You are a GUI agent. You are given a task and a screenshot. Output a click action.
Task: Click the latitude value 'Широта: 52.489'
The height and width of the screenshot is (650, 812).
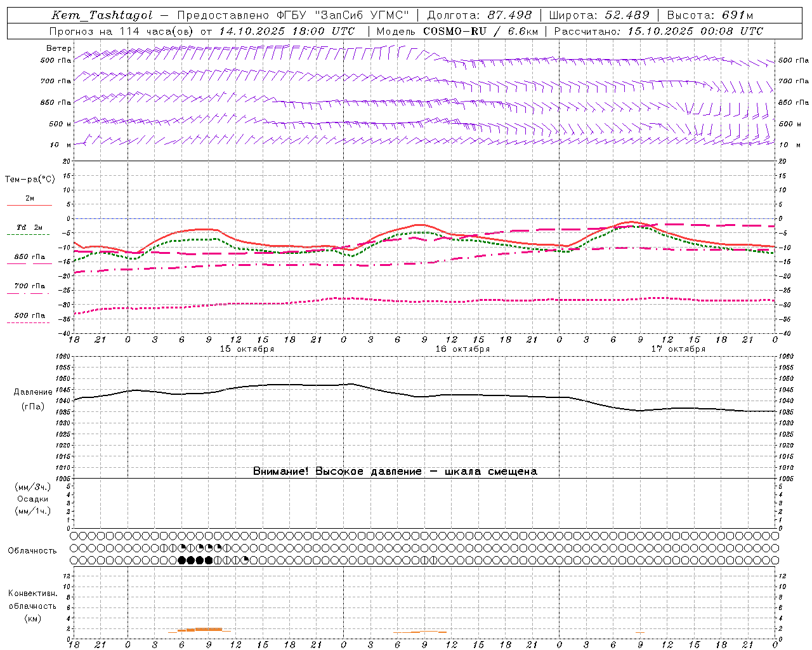tap(599, 15)
